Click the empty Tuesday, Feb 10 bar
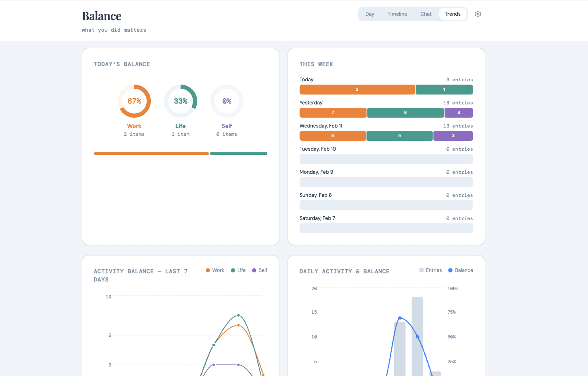588x376 pixels. (386, 159)
